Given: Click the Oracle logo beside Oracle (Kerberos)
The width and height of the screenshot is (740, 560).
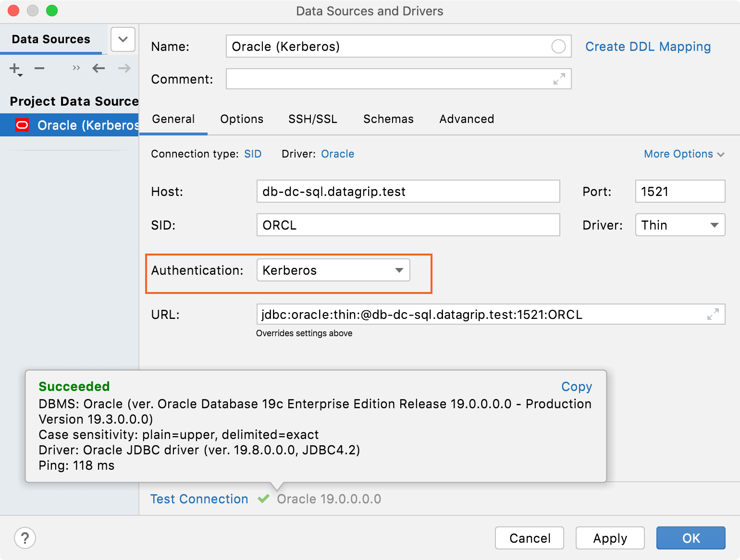Looking at the screenshot, I should pos(22,125).
